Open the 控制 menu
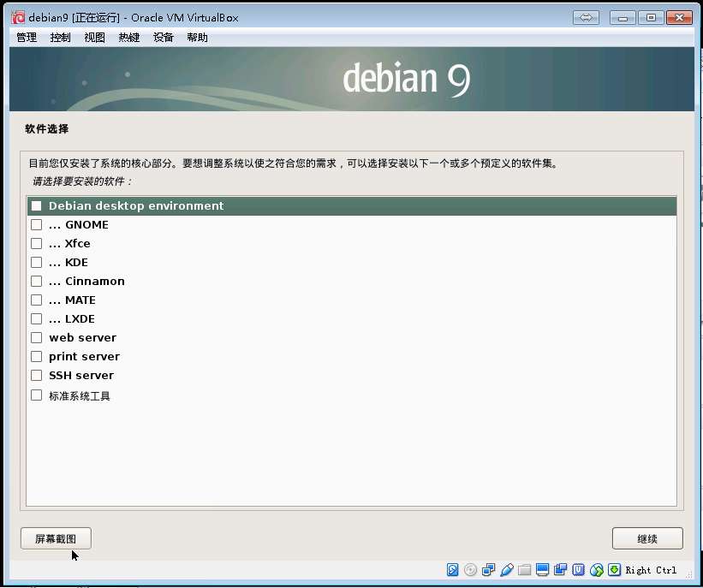Viewport: 703px width, 588px height. click(61, 37)
